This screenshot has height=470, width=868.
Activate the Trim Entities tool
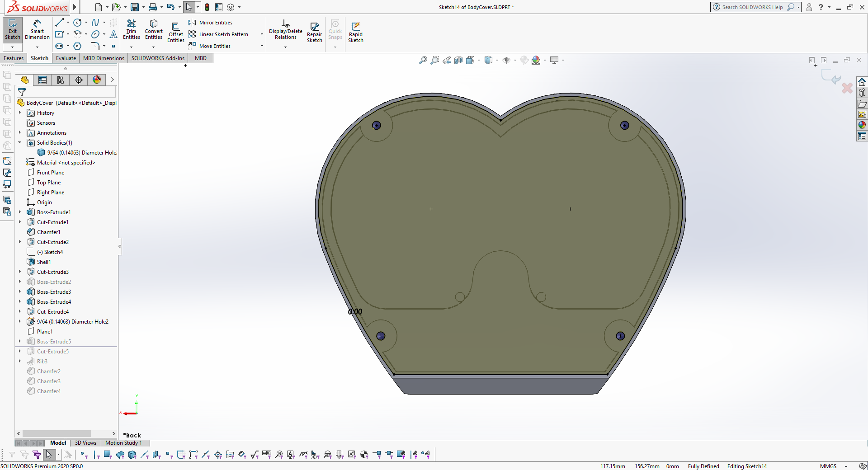click(x=131, y=30)
